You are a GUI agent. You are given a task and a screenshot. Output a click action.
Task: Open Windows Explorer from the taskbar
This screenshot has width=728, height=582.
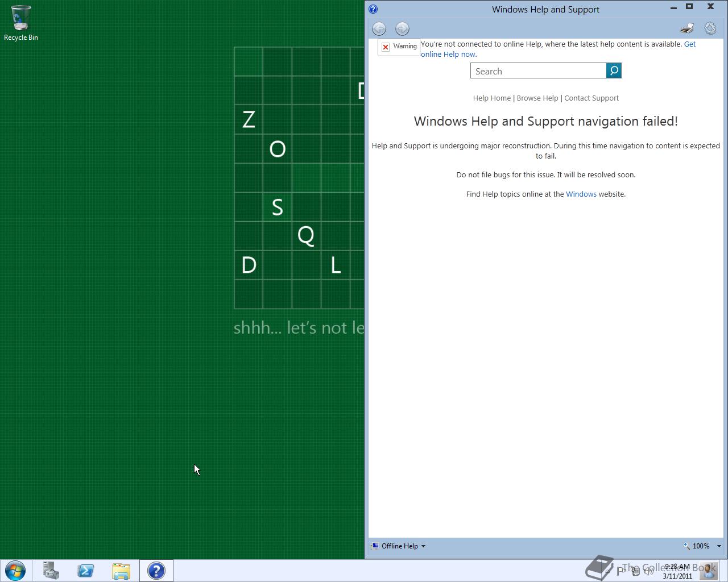coord(121,571)
